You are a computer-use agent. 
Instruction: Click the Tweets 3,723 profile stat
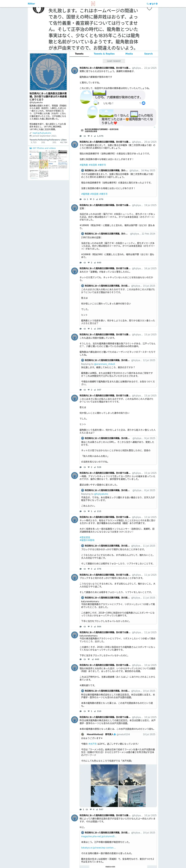(x=33, y=141)
